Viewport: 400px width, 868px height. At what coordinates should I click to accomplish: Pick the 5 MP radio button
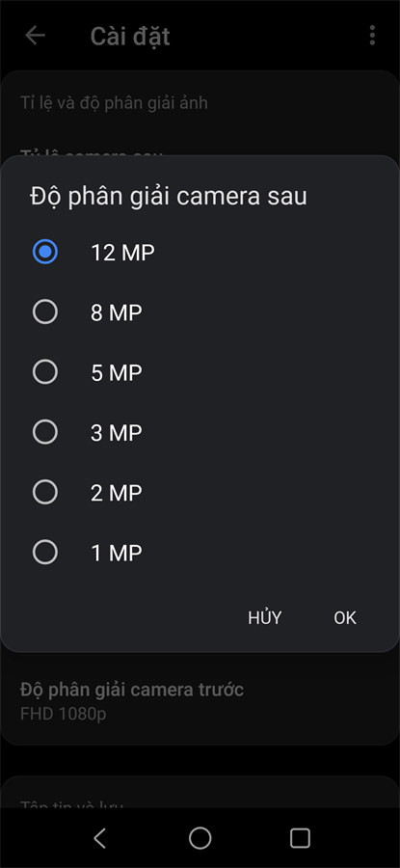pos(44,372)
